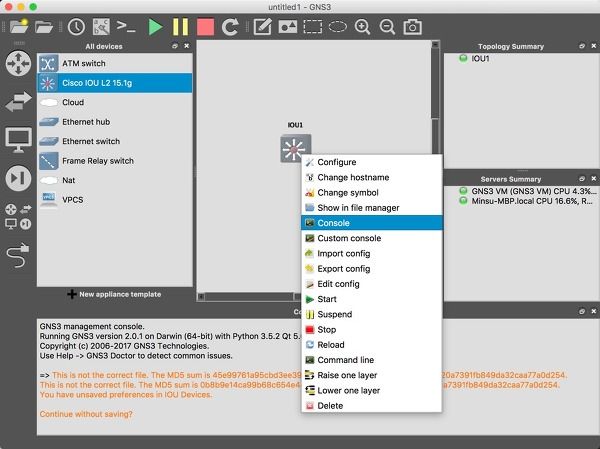The width and height of the screenshot is (600, 449).
Task: Choose Edit config menu entry
Action: click(x=372, y=284)
